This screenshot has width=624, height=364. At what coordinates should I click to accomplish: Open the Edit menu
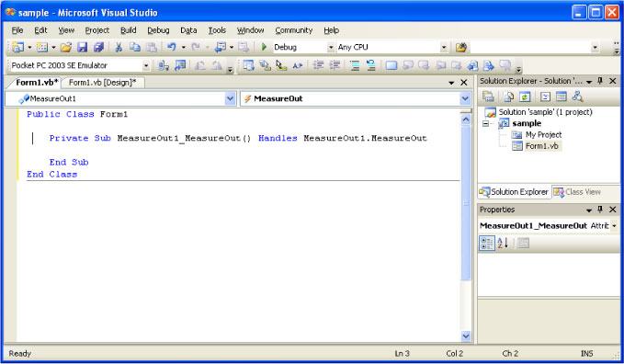tap(40, 30)
